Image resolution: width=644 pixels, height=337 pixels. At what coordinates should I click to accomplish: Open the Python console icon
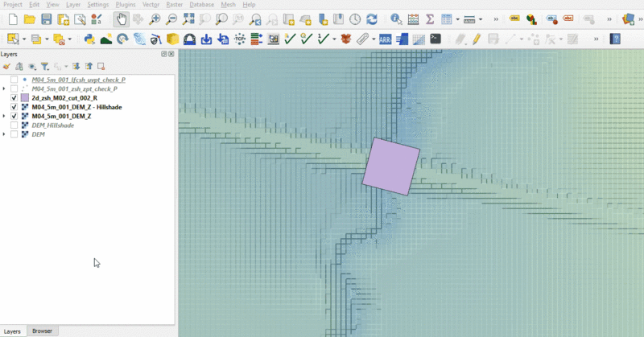[89, 38]
